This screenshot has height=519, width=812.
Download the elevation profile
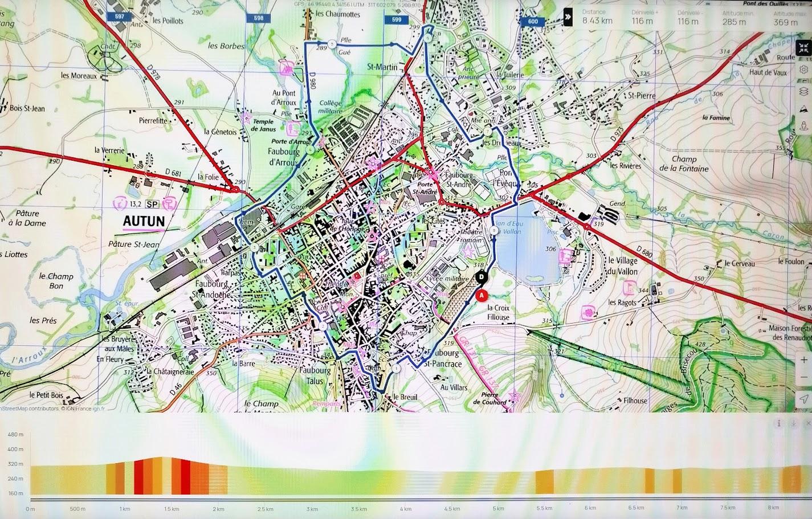tap(793, 423)
